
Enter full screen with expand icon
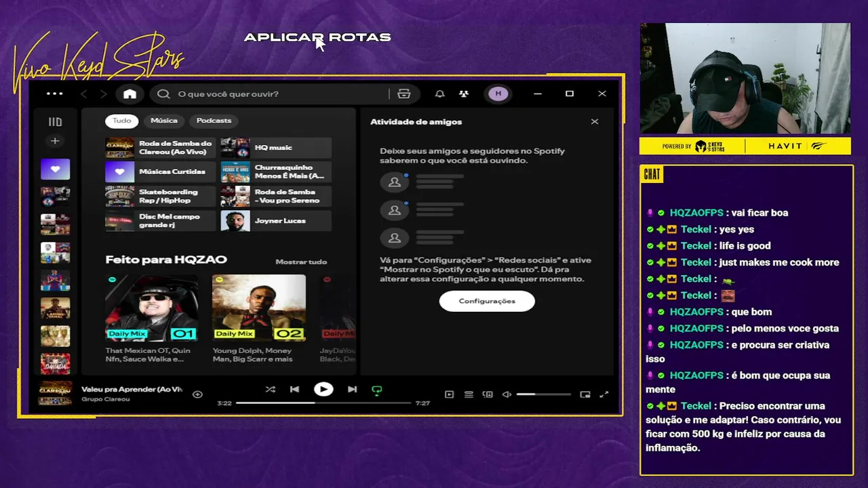pyautogui.click(x=604, y=394)
